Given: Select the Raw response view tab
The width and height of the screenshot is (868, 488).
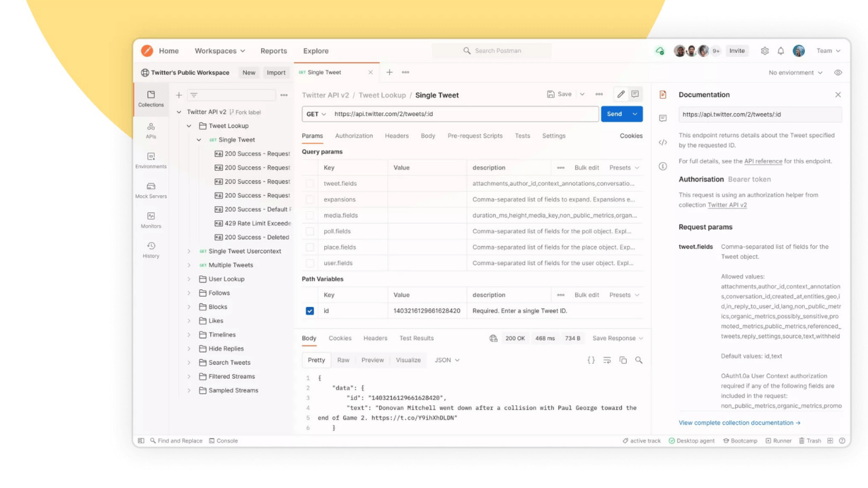Looking at the screenshot, I should [343, 360].
